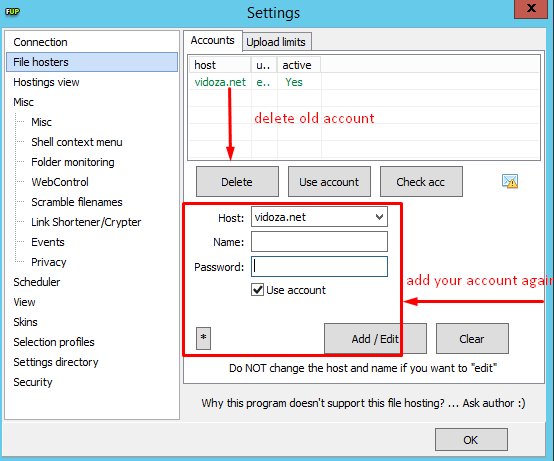
Task: Click the Use account button
Action: coord(329,182)
